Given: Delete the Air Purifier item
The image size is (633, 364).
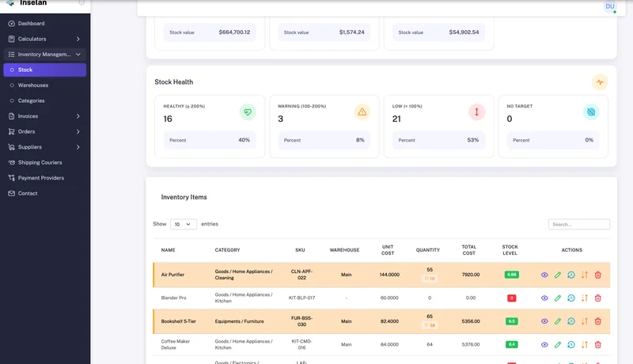Looking at the screenshot, I should 598,275.
